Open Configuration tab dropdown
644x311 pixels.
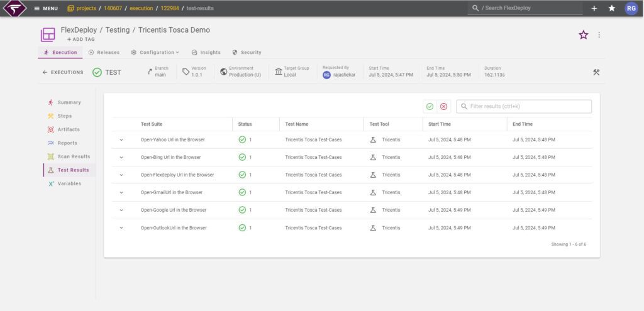[x=155, y=53]
